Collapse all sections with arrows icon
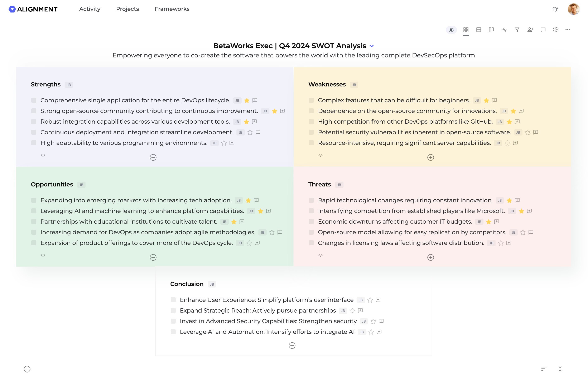Viewport: 588px width, 385px height. 560,369
